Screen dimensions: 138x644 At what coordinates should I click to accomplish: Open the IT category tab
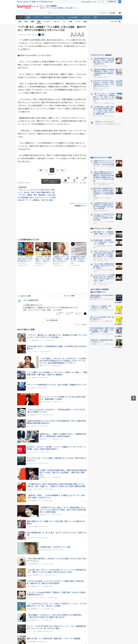pos(64,21)
